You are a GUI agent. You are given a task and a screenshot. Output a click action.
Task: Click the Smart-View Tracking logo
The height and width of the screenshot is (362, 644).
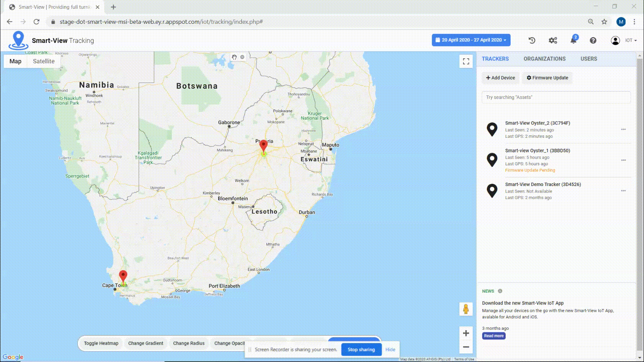[52, 40]
